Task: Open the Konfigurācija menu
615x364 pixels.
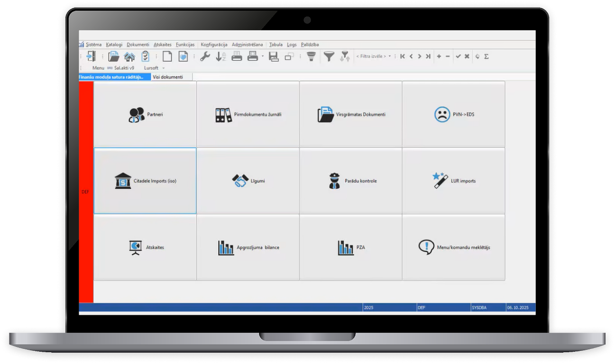Action: (x=214, y=45)
